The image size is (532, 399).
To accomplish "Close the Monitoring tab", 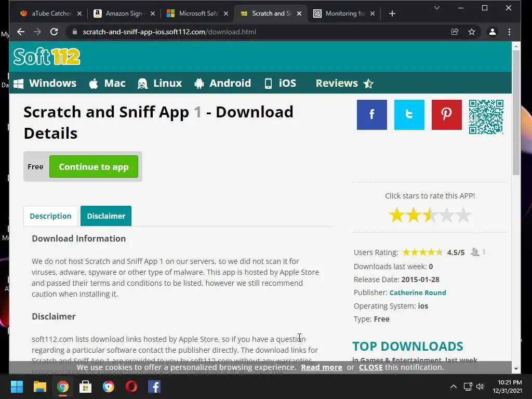I will 373,14.
